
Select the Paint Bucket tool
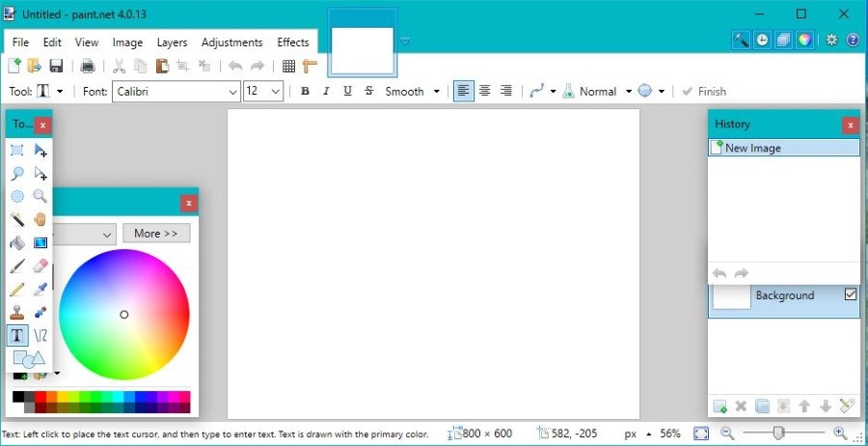[x=17, y=242]
